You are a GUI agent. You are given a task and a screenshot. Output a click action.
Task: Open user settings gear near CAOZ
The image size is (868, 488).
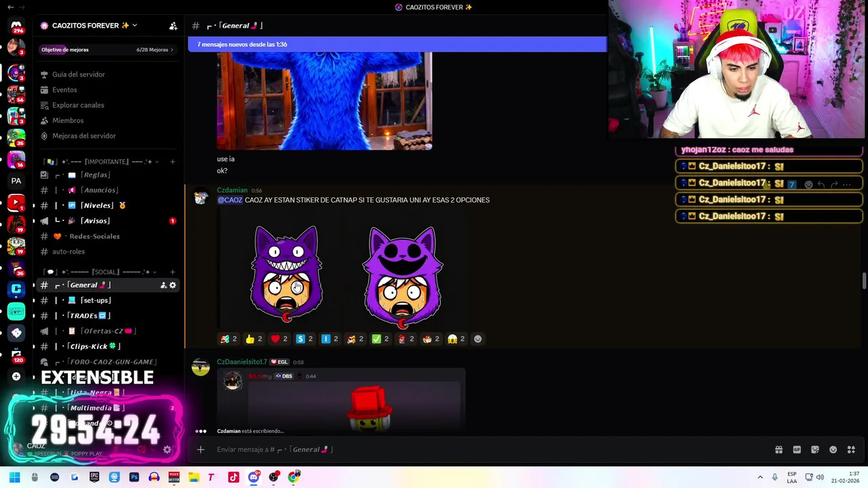click(167, 449)
